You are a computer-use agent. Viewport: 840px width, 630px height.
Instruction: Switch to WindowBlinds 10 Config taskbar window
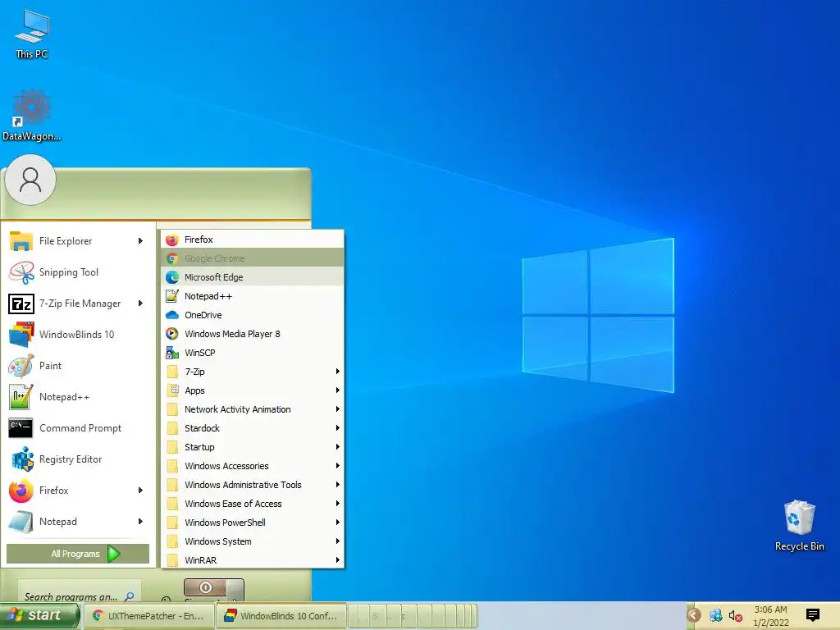[282, 616]
